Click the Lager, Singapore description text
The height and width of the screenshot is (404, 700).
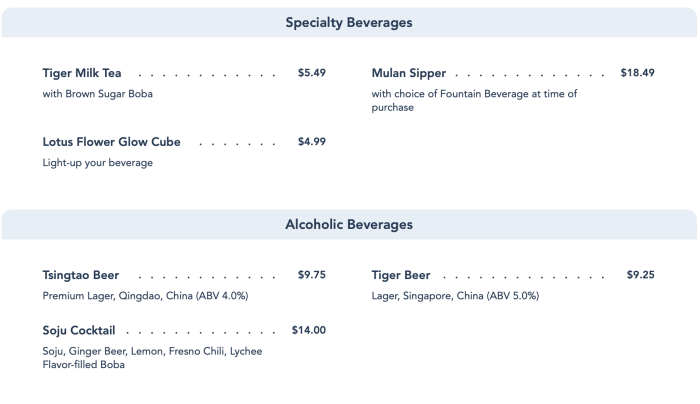pyautogui.click(x=455, y=296)
